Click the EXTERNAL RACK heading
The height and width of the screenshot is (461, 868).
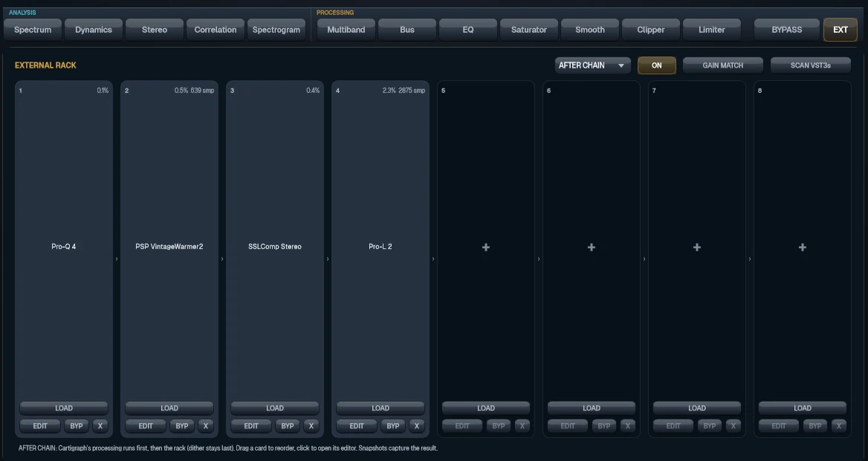pos(45,65)
